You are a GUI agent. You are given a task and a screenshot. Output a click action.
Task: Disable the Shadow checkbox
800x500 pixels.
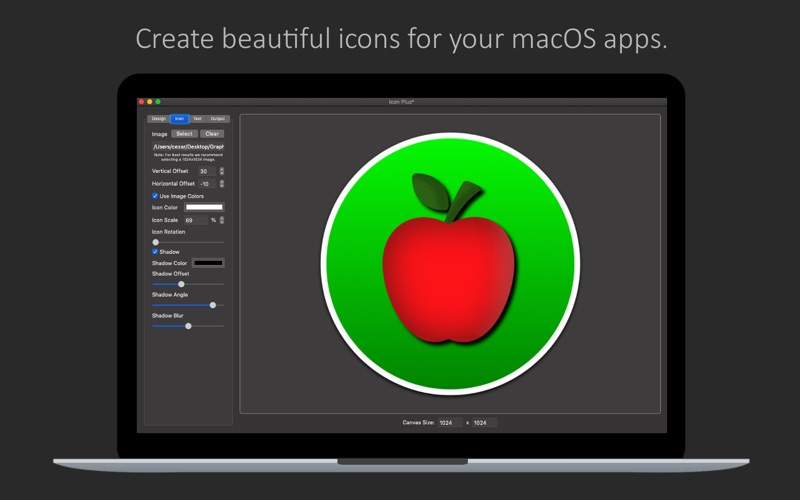[x=155, y=252]
